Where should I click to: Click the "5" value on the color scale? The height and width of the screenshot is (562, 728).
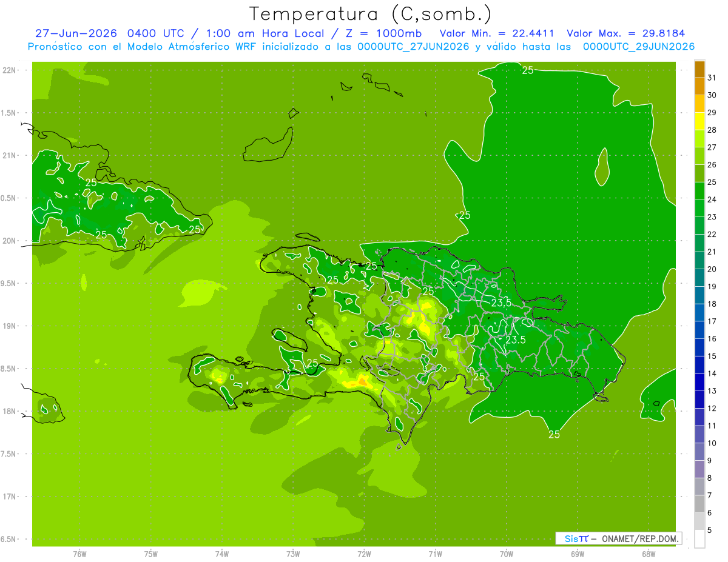pyautogui.click(x=710, y=530)
